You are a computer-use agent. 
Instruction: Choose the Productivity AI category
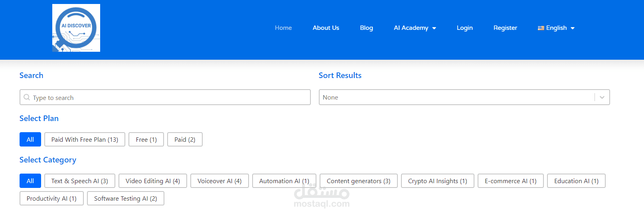51,198
